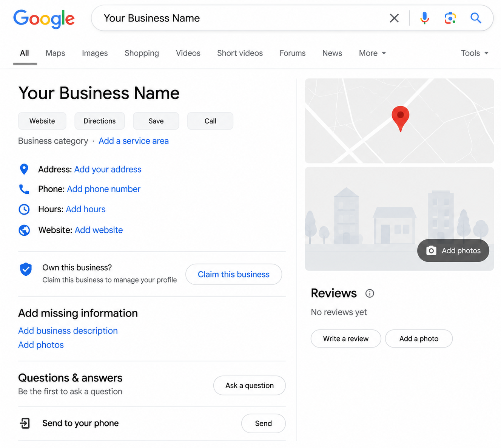501x448 pixels.
Task: Click the Save button
Action: point(156,121)
